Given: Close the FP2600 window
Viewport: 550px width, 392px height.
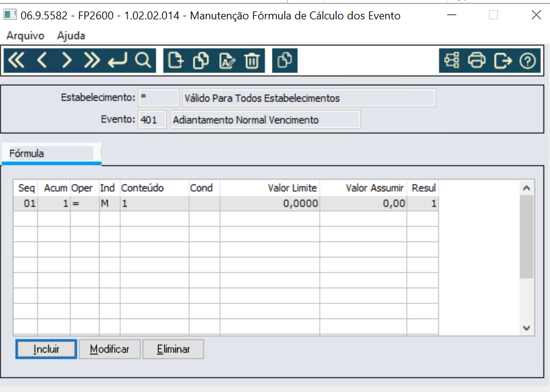Looking at the screenshot, I should (536, 15).
